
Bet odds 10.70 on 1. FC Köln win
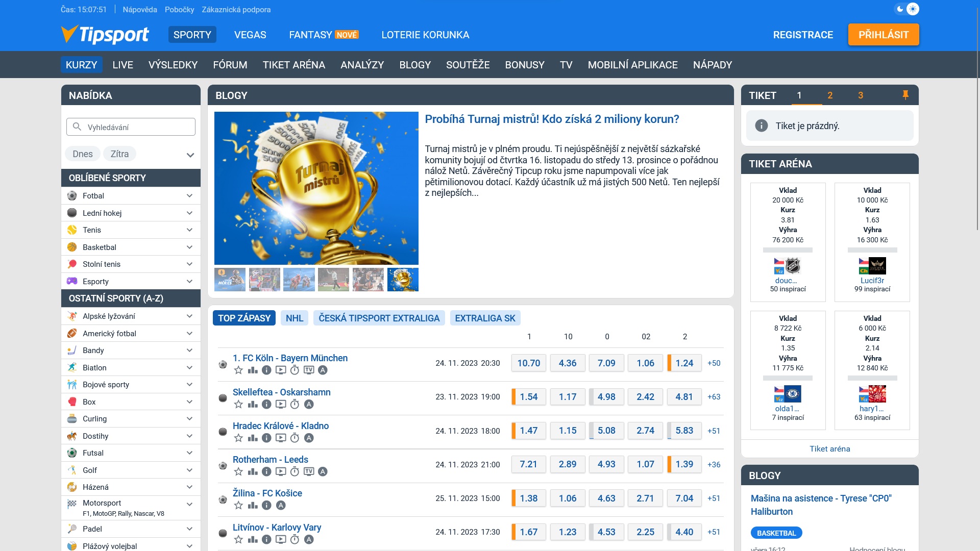[529, 363]
